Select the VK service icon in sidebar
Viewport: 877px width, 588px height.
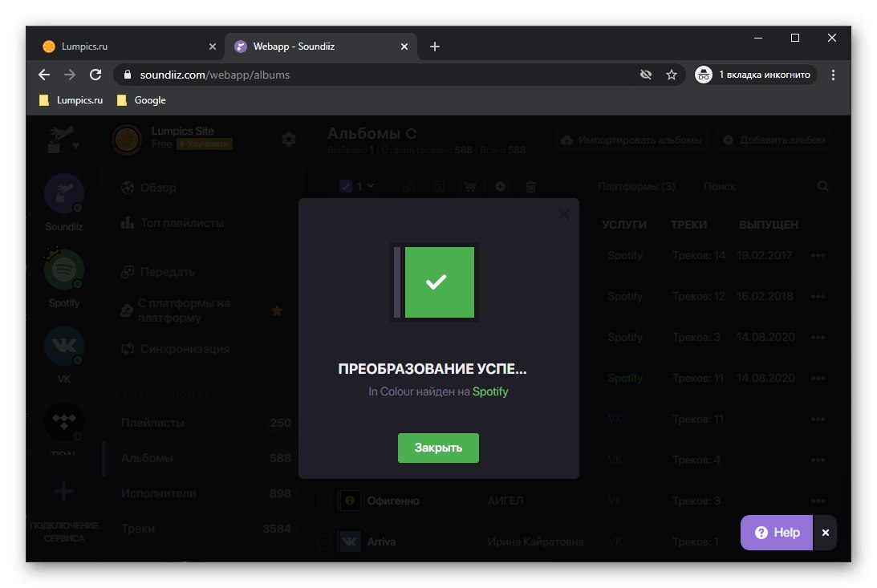click(x=63, y=346)
